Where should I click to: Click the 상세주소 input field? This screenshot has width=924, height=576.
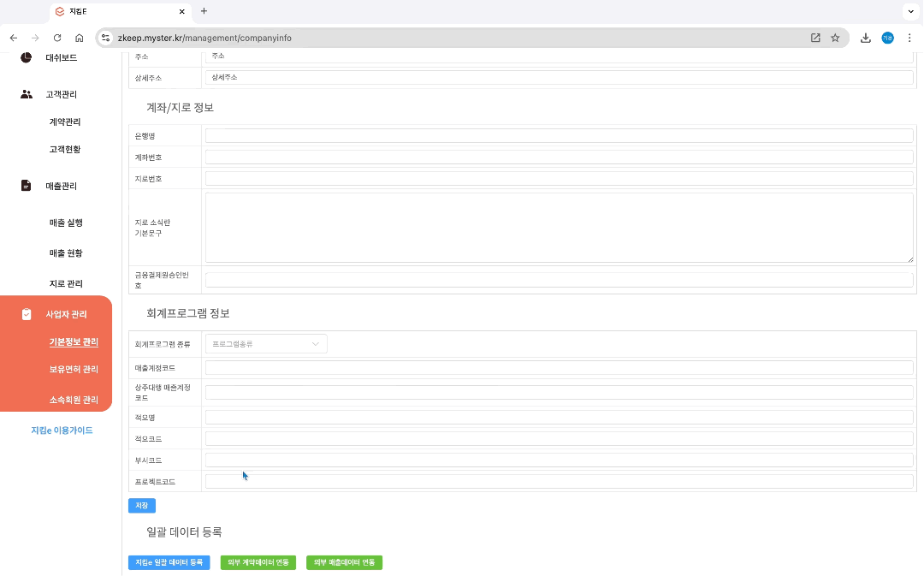[560, 77]
